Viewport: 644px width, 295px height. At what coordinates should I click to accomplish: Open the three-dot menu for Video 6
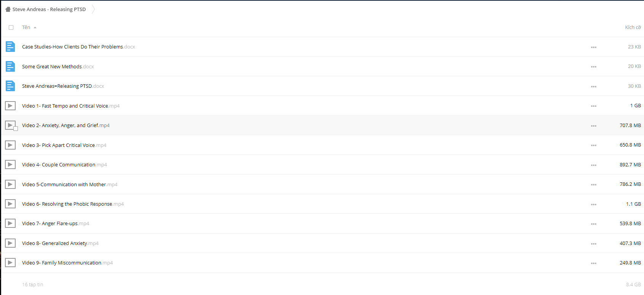pos(594,205)
